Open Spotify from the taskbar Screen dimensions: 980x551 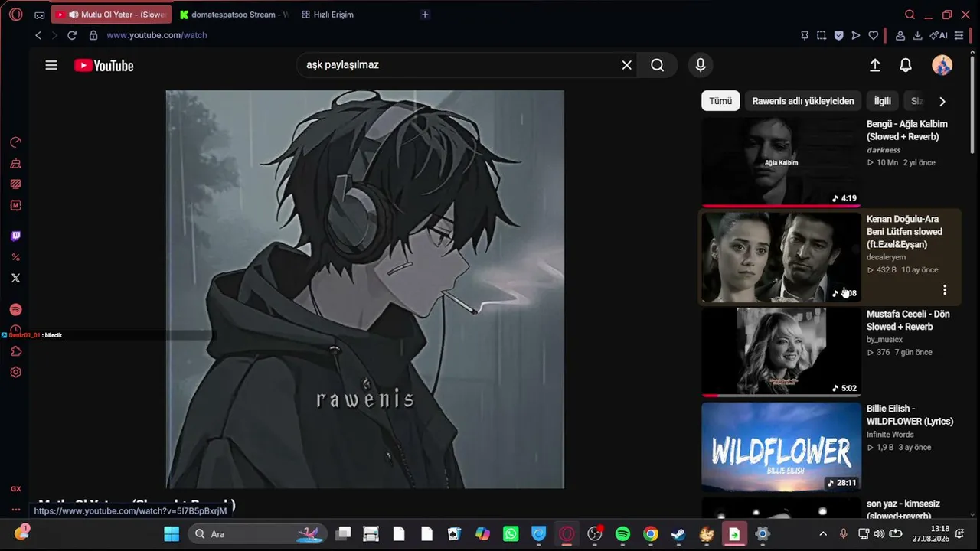pyautogui.click(x=622, y=533)
